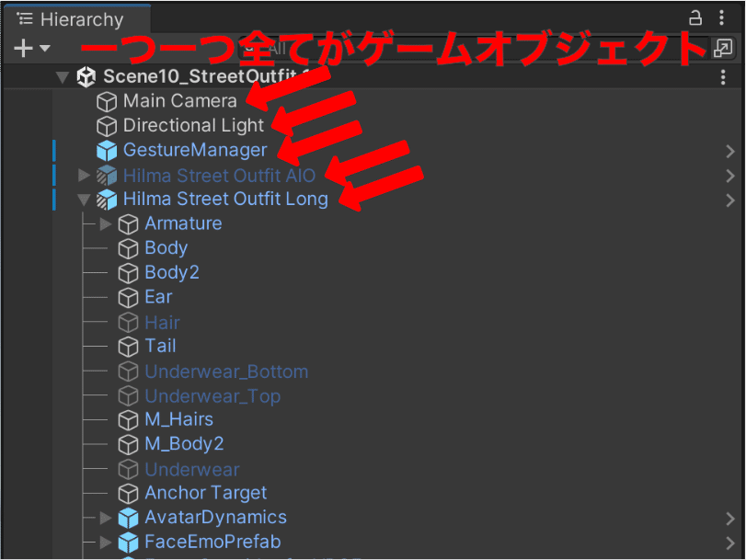The image size is (746, 560).
Task: Collapse the Scene10_StreetOutfit scene arrow
Action: click(x=63, y=77)
